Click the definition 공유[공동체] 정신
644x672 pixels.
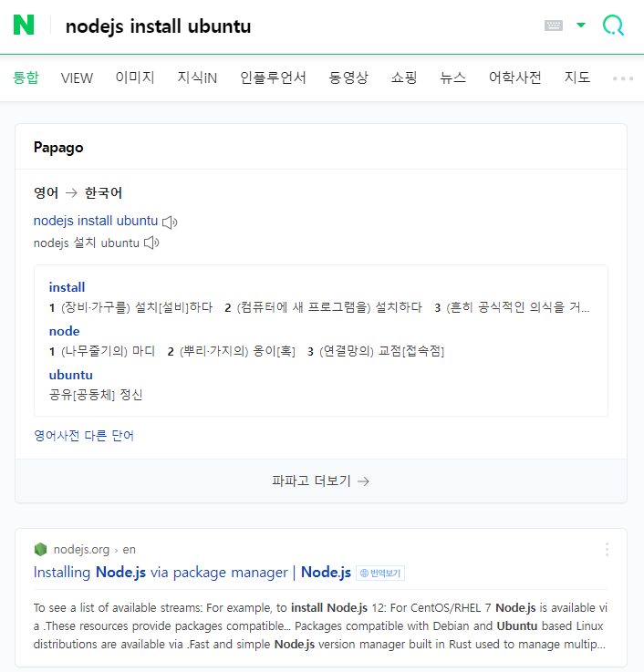click(x=96, y=395)
